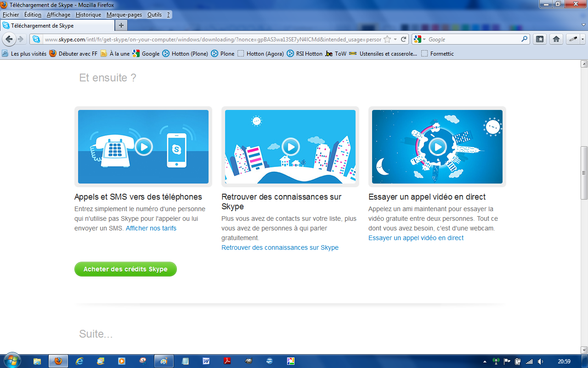The height and width of the screenshot is (368, 588).
Task: Click heading Appels et SMS vers des téléphones
Action: [x=138, y=197]
